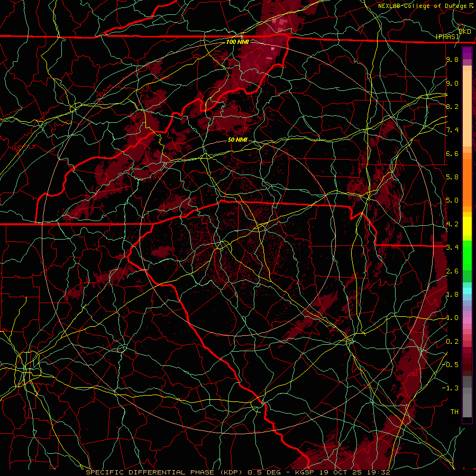Click the 3.4 value on color scale
476x476 pixels.
coord(452,248)
